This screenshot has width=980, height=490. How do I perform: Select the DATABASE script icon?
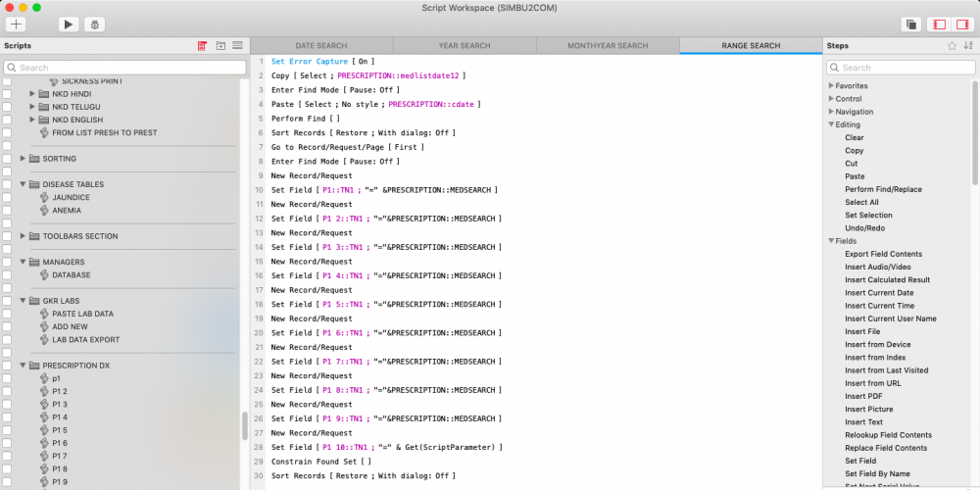[44, 275]
